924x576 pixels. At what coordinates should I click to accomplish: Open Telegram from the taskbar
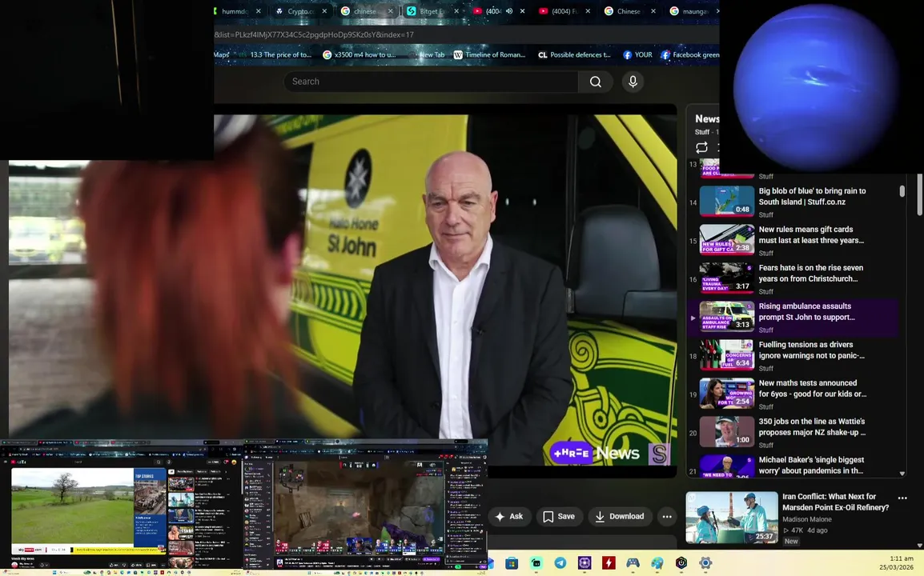point(560,563)
